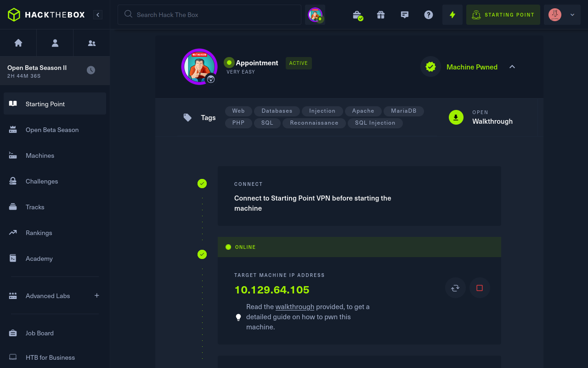Reset the target machine
588x368 pixels.
pos(456,288)
